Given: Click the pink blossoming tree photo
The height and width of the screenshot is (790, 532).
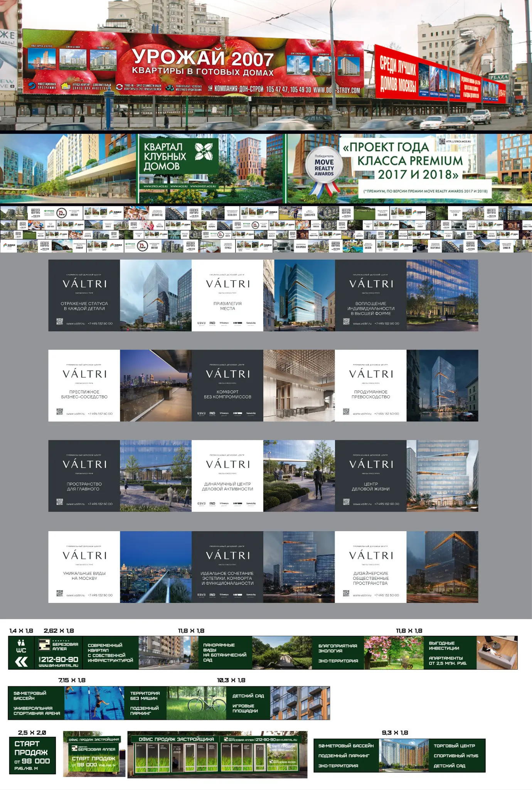Looking at the screenshot, I should click(x=394, y=653).
